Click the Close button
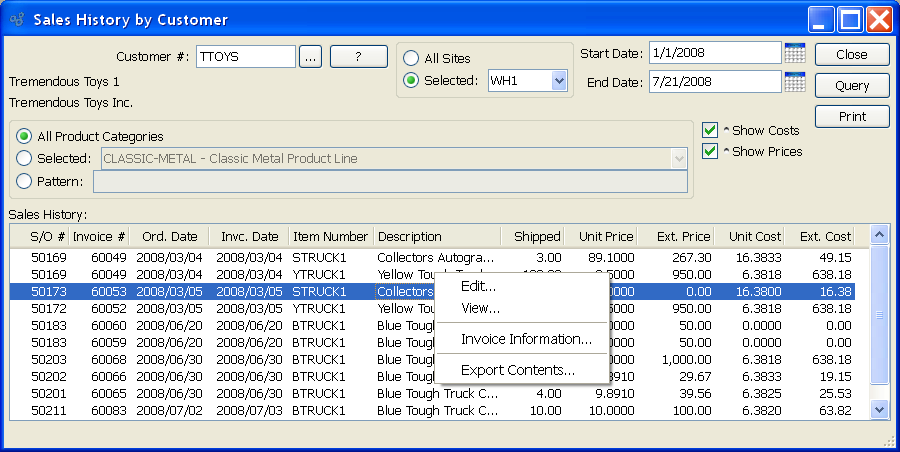Screen dimensions: 900x452 pyautogui.click(x=852, y=55)
